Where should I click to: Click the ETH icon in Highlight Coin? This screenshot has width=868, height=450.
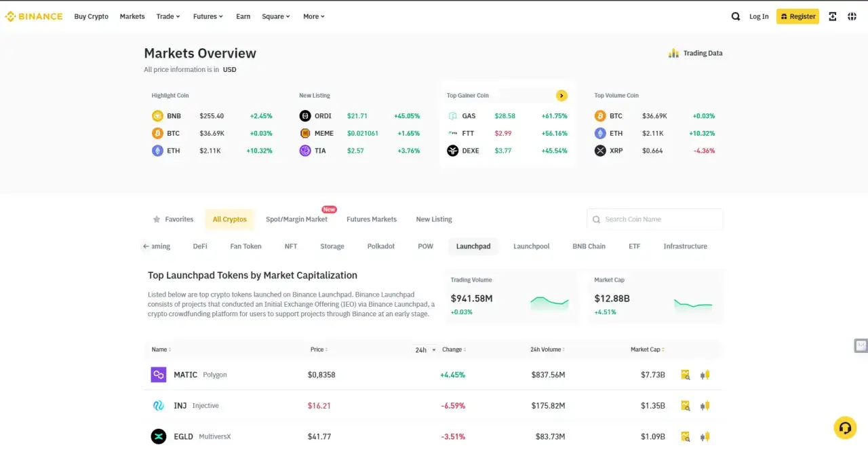pos(157,151)
